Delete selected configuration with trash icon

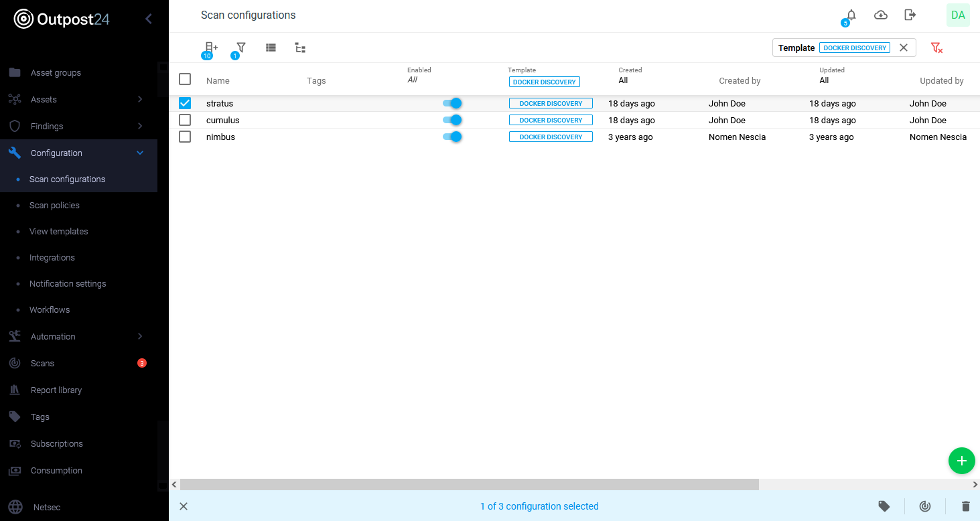point(965,506)
